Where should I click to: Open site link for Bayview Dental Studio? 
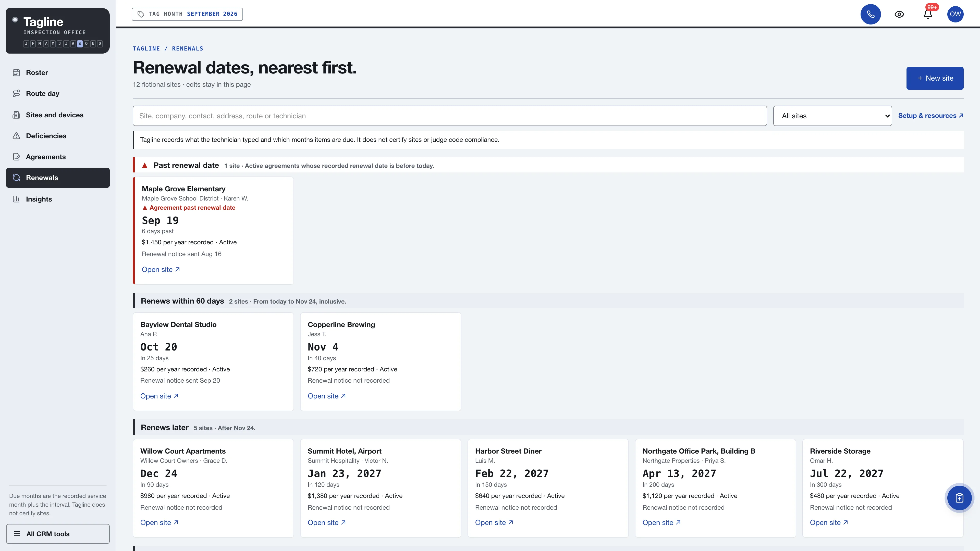[159, 396]
